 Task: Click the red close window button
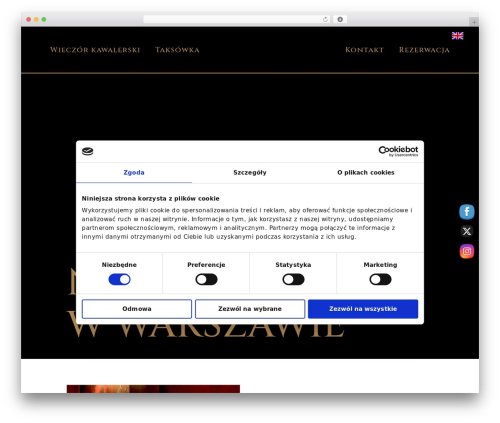pos(29,20)
